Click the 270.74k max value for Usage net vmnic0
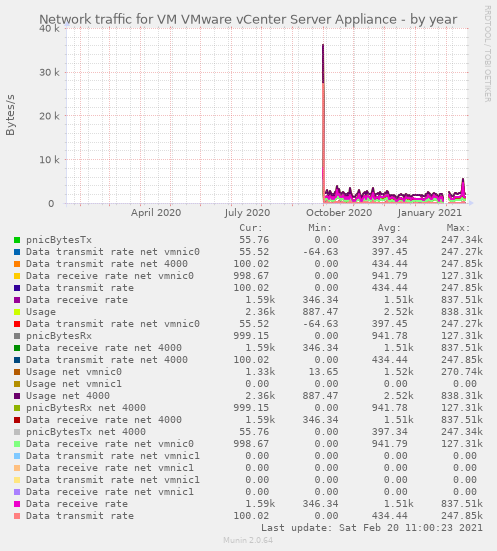Screen dimensions: 497x551 [x=462, y=372]
